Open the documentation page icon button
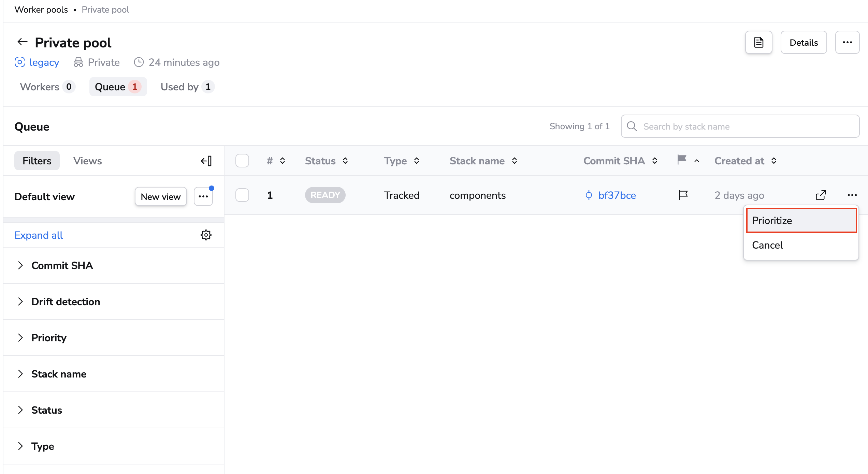 pyautogui.click(x=758, y=43)
